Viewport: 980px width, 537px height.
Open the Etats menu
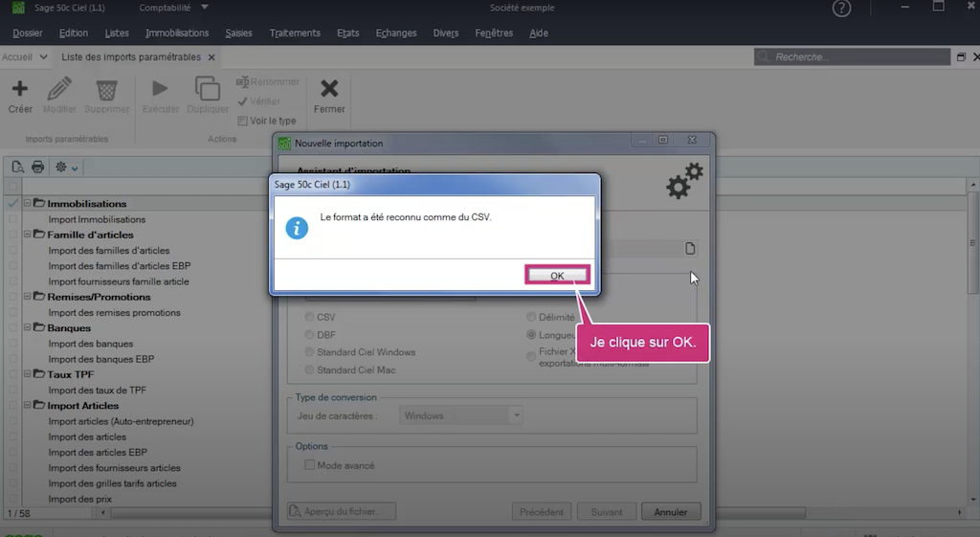348,34
